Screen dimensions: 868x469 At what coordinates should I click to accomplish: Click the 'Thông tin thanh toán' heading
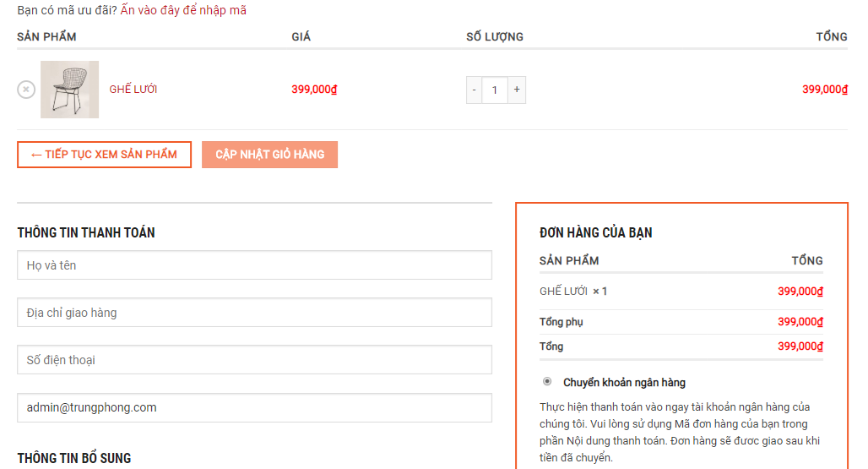point(86,232)
